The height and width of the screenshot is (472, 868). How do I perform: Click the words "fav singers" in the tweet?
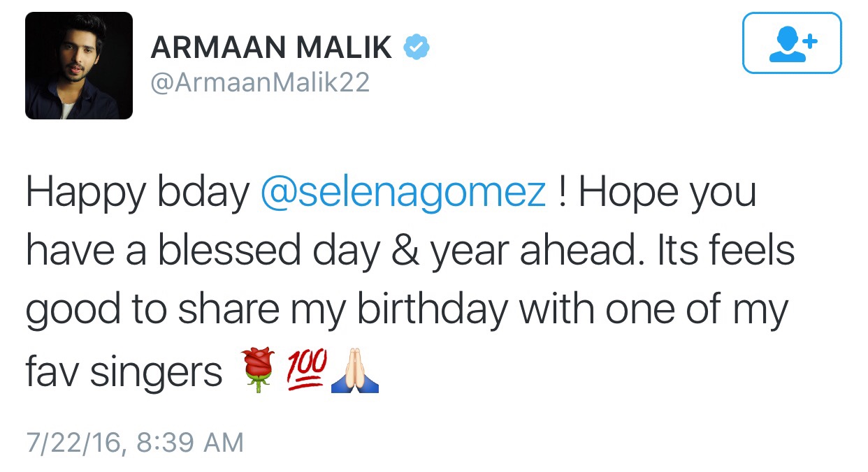(x=124, y=371)
